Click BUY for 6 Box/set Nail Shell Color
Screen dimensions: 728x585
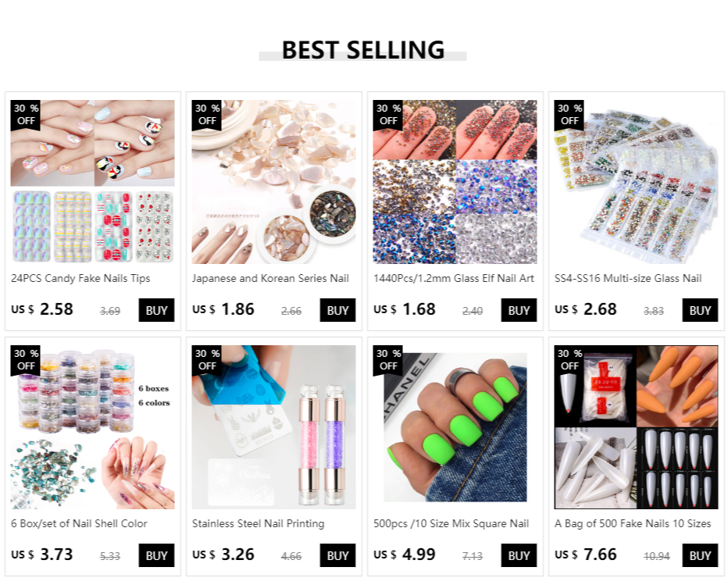click(156, 555)
